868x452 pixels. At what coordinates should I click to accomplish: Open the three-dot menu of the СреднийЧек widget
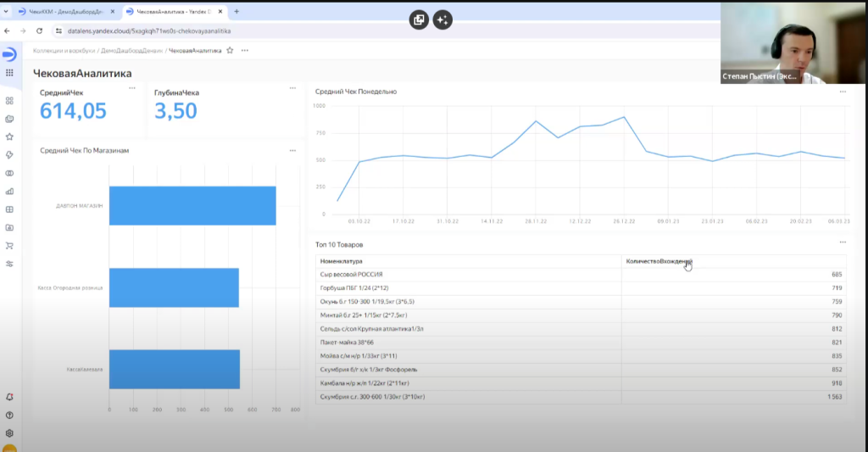131,88
